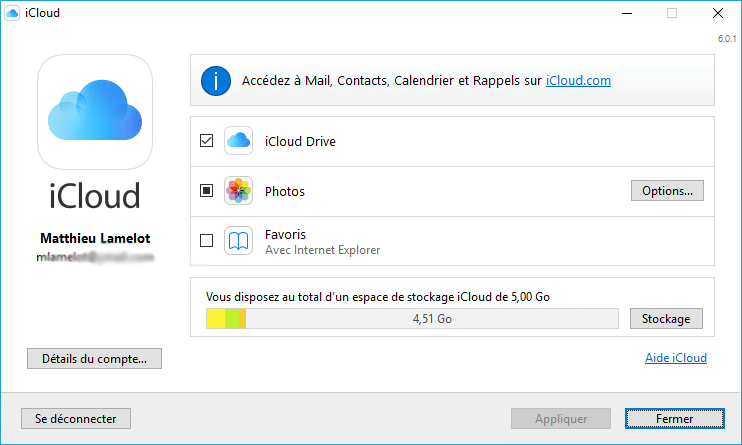Viewport: 742px width, 445px height.
Task: Open the Aide iCloud link
Action: pos(676,358)
